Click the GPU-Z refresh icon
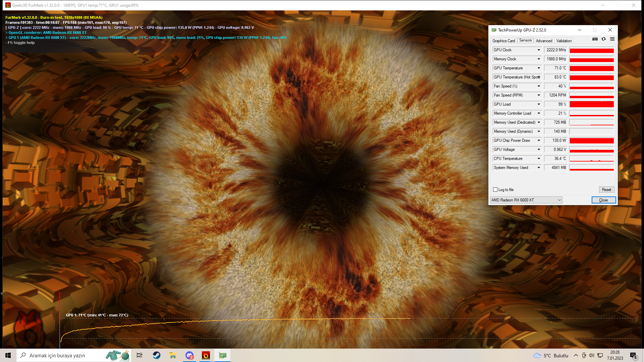The height and width of the screenshot is (362, 644). (x=603, y=39)
